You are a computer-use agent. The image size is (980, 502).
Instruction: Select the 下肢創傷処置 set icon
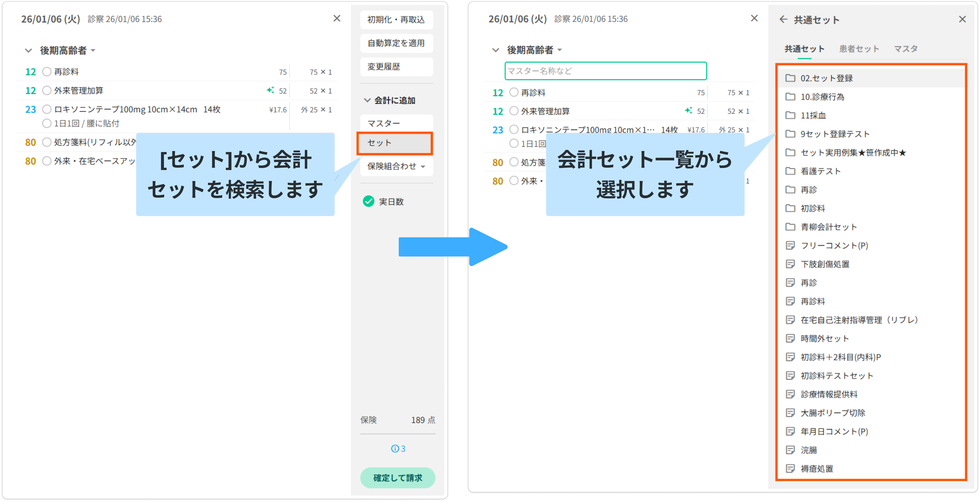point(790,264)
